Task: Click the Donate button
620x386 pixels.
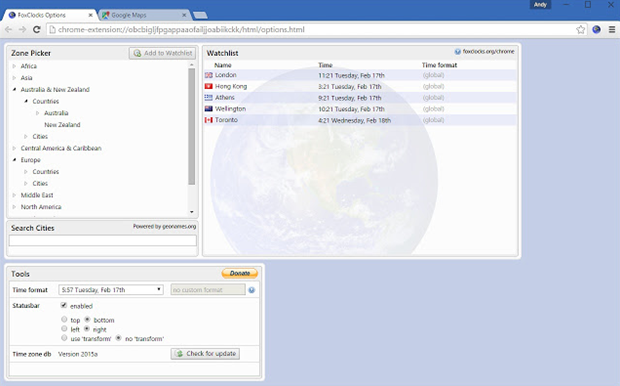Action: [240, 273]
